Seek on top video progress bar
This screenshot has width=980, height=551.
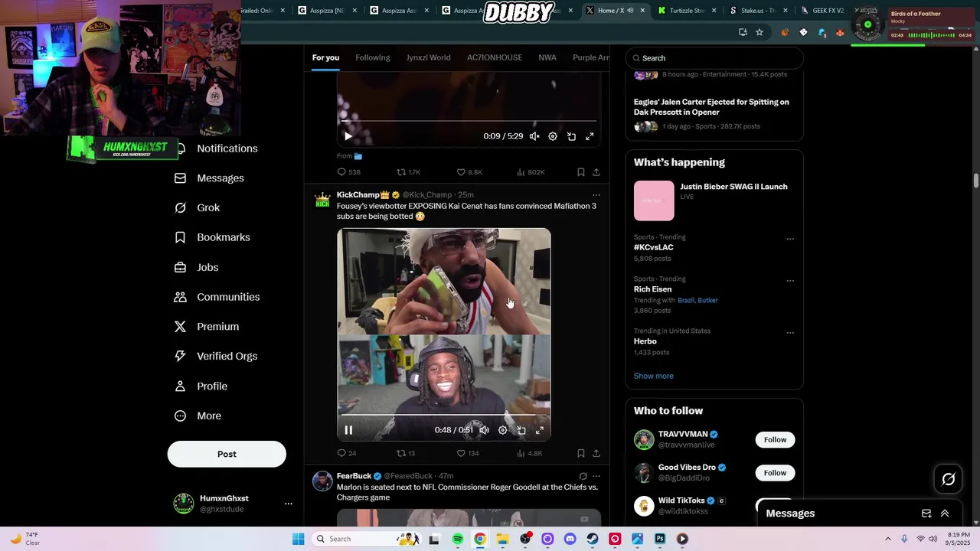click(469, 121)
